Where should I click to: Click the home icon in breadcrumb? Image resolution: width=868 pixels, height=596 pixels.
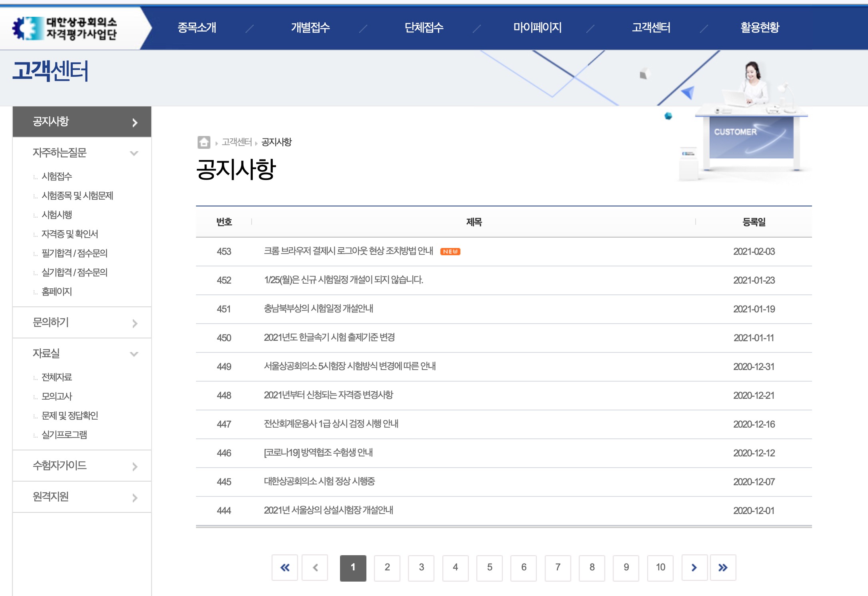[204, 142]
